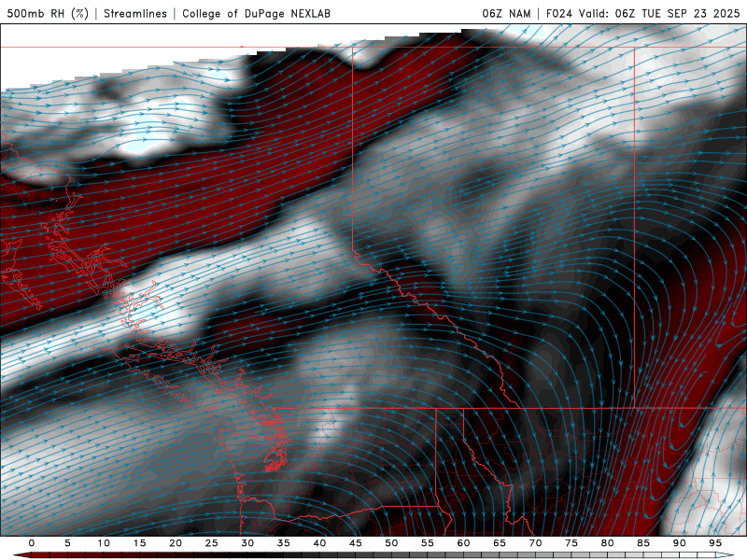Click the "F024" forecast hour text
The image size is (747, 560).
pos(559,14)
